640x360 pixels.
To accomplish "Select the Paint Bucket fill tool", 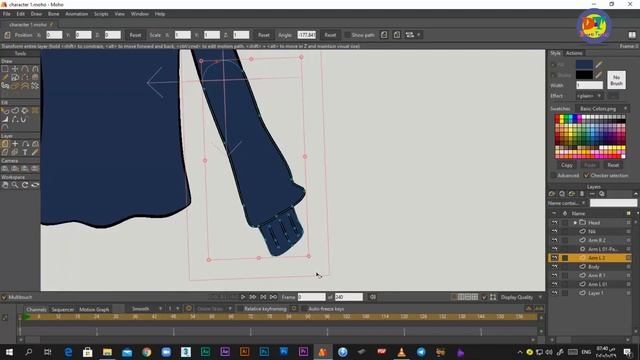I will (25, 111).
